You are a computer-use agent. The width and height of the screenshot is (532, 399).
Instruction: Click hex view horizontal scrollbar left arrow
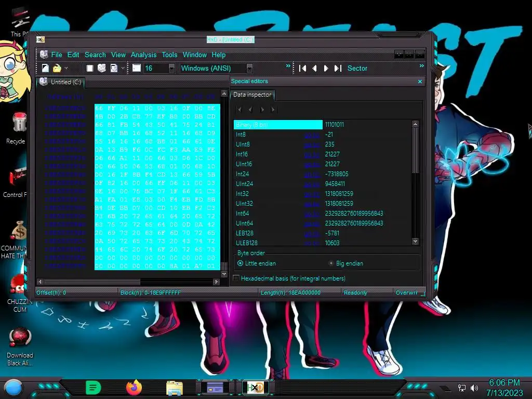click(x=40, y=282)
